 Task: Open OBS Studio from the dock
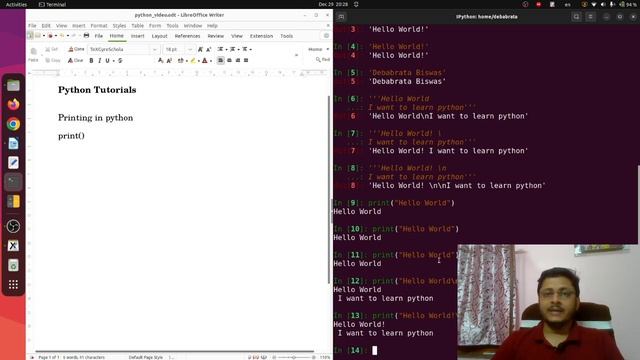pyautogui.click(x=13, y=226)
